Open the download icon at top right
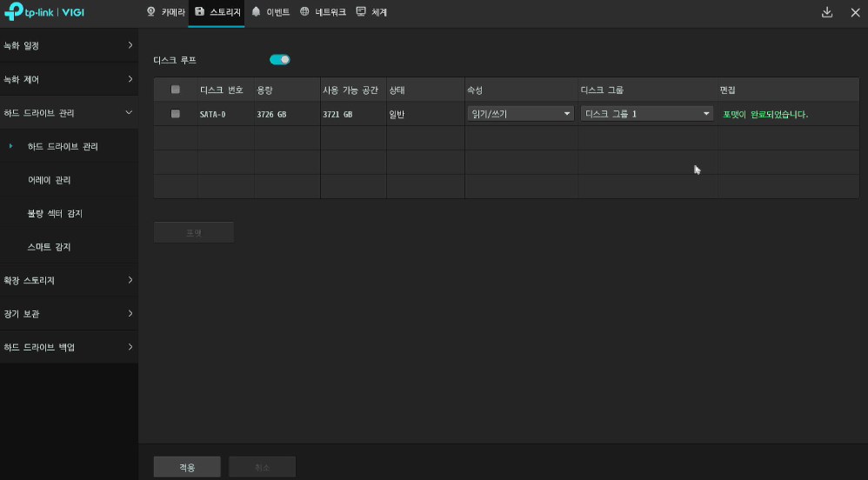Viewport: 868px width, 480px height. [x=826, y=12]
